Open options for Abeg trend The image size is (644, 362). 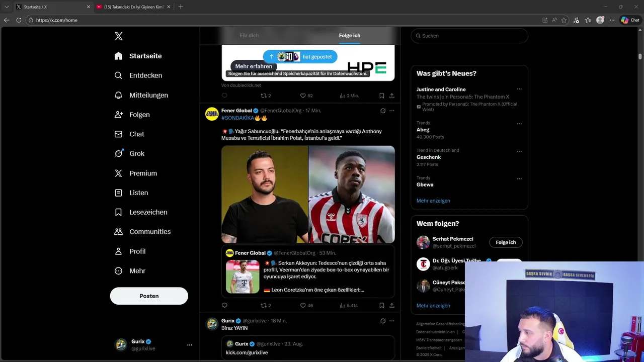(519, 124)
